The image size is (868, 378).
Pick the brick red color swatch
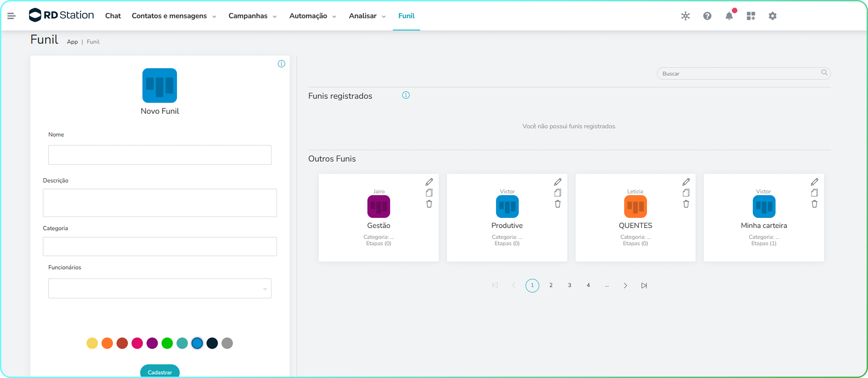coord(122,343)
